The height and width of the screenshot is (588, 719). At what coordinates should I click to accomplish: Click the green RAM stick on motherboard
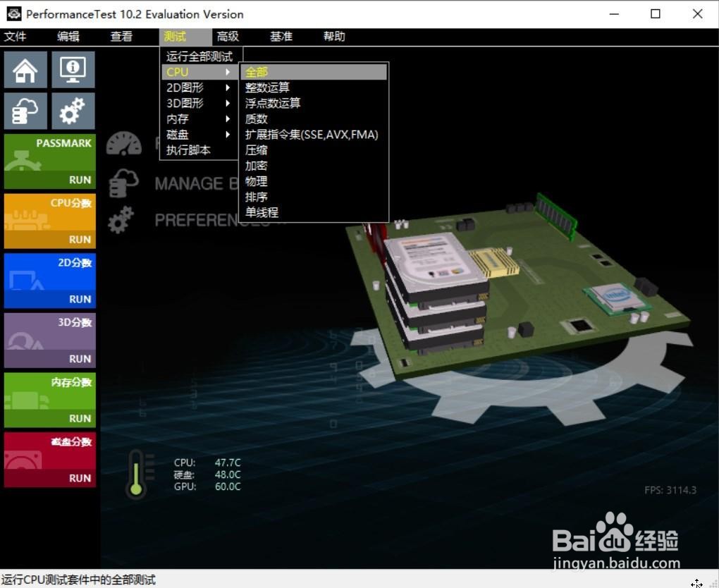[x=556, y=216]
